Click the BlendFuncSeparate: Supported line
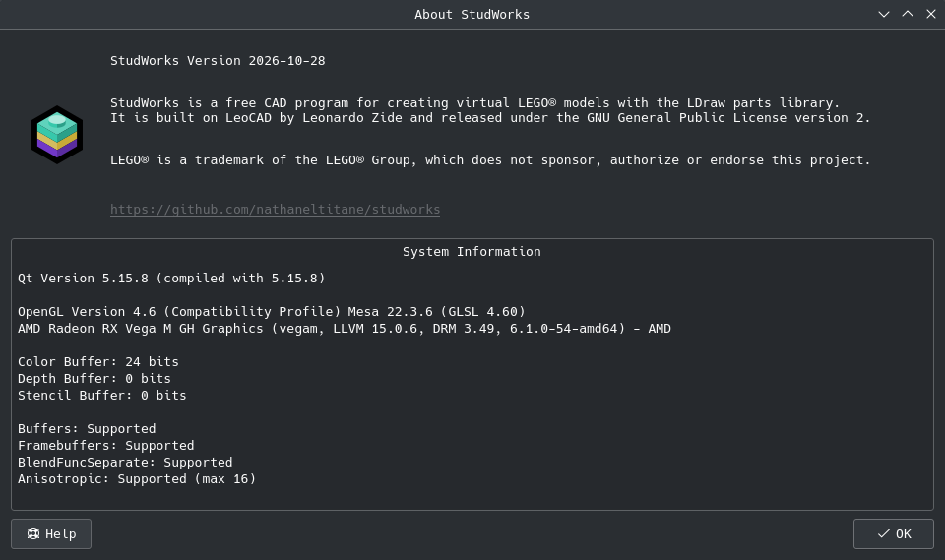945x560 pixels. (x=125, y=463)
